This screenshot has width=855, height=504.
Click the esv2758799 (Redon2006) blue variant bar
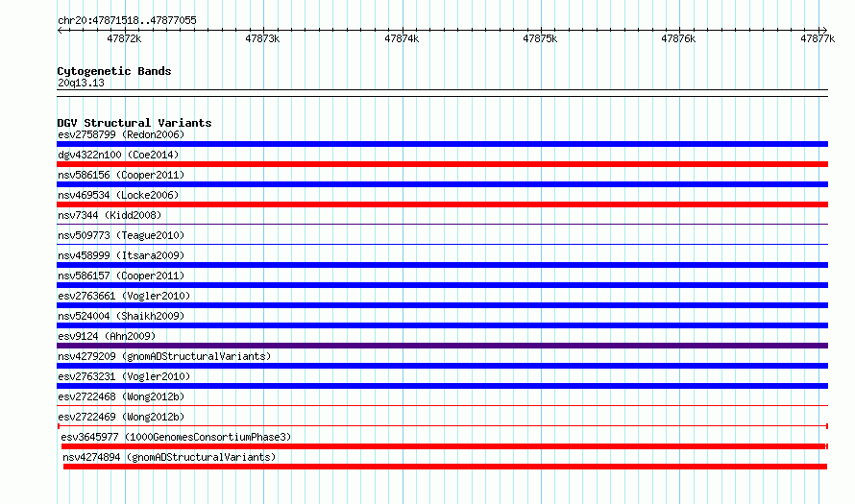442,144
